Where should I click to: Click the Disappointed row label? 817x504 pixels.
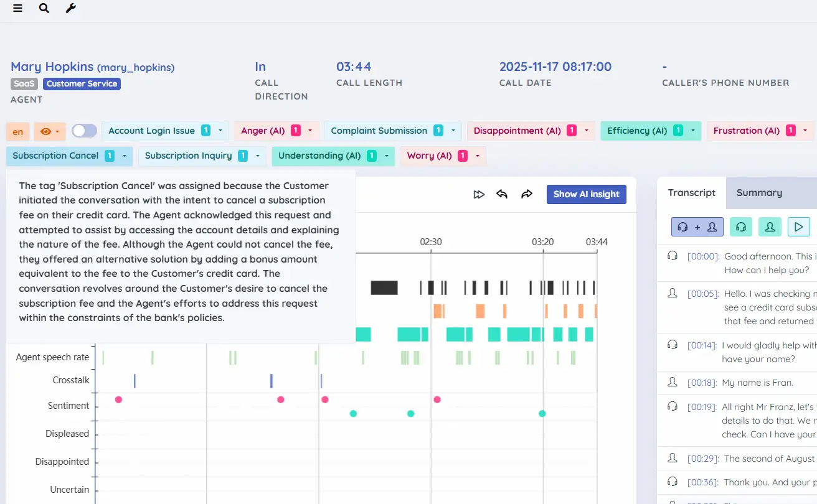point(62,462)
